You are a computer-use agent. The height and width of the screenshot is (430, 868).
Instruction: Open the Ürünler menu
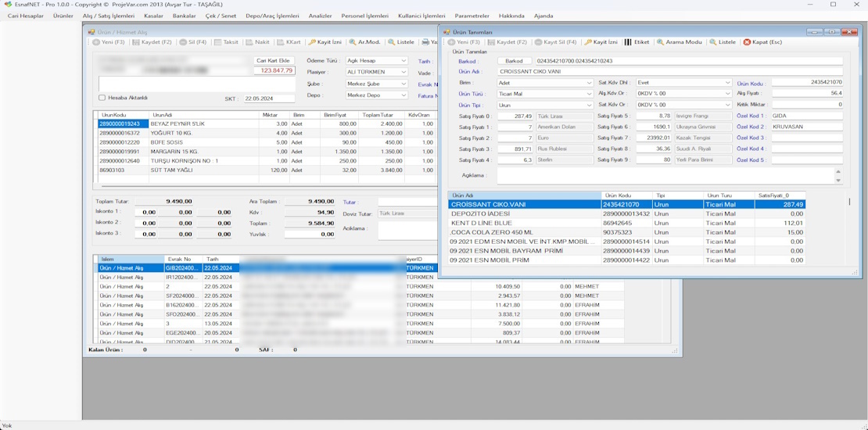click(x=63, y=16)
